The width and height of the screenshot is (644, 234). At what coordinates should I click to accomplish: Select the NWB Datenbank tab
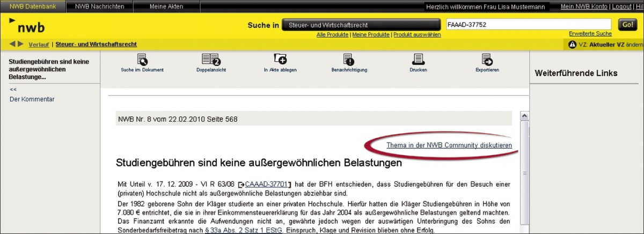[32, 6]
